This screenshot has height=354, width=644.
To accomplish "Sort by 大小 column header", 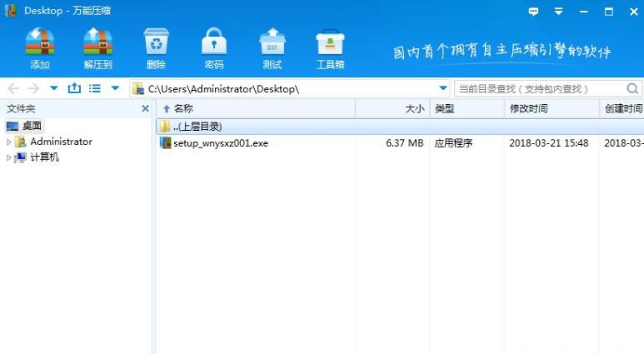I will coord(392,108).
